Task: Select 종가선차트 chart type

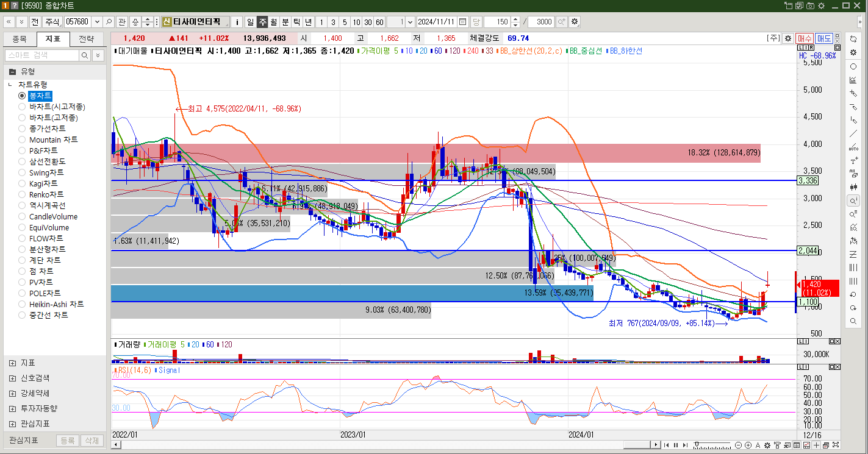Action: pos(48,129)
